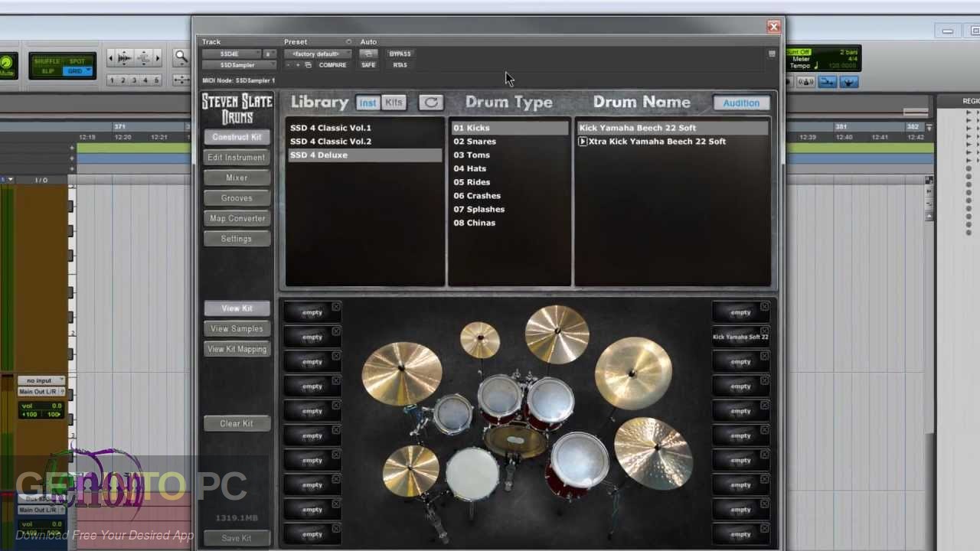980x551 pixels.
Task: Open the insert position 'a' selector
Action: (x=269, y=54)
